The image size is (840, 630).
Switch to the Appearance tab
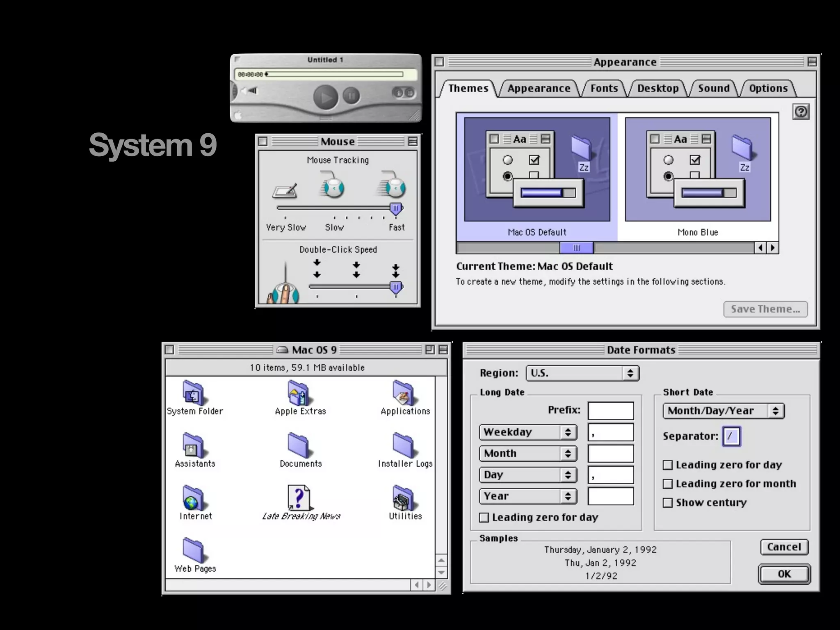(x=539, y=88)
